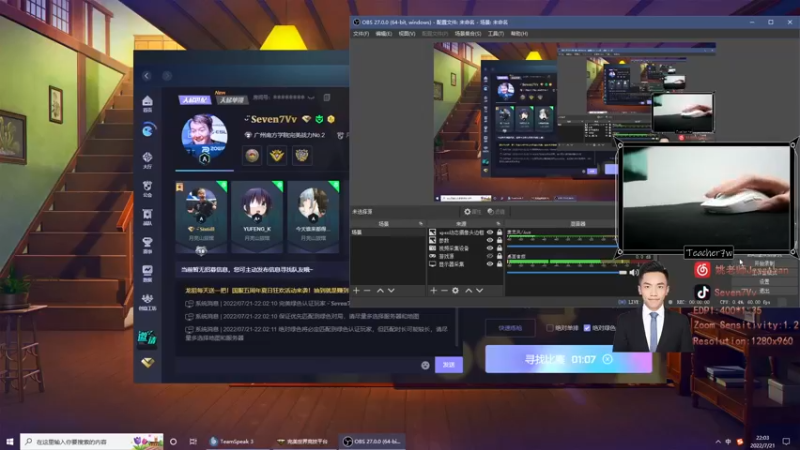
Task: Toggle visibility of the display capture source
Action: pos(490,264)
